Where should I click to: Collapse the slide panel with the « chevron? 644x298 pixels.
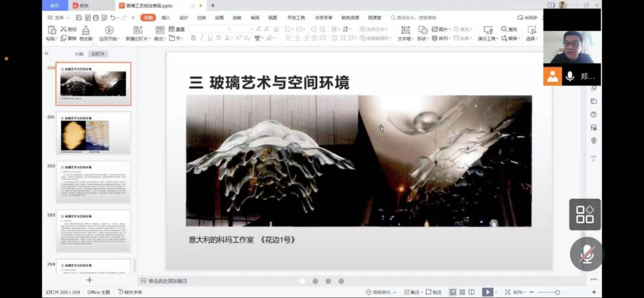point(47,54)
